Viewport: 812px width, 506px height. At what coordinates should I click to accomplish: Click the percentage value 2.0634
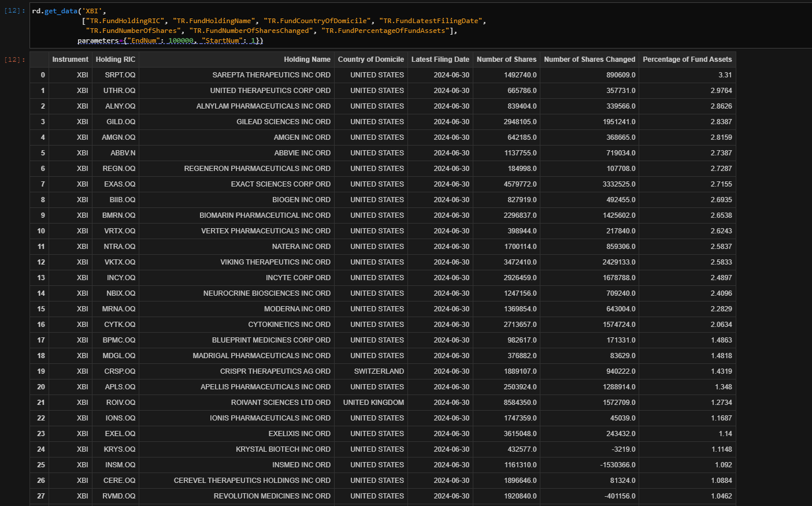click(x=721, y=325)
